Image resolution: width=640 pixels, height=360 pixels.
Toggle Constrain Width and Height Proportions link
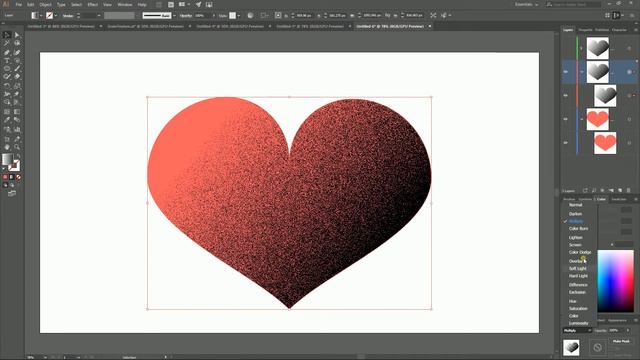[387, 16]
